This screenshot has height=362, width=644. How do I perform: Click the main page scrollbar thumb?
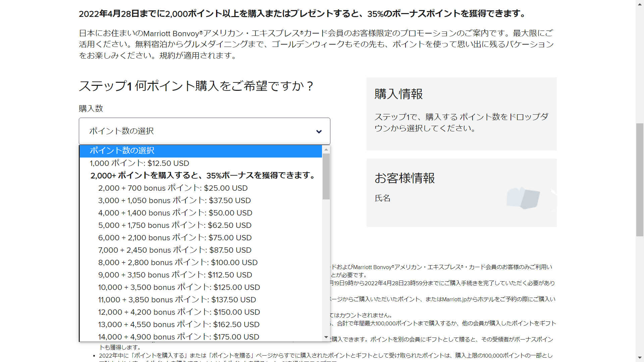click(640, 180)
